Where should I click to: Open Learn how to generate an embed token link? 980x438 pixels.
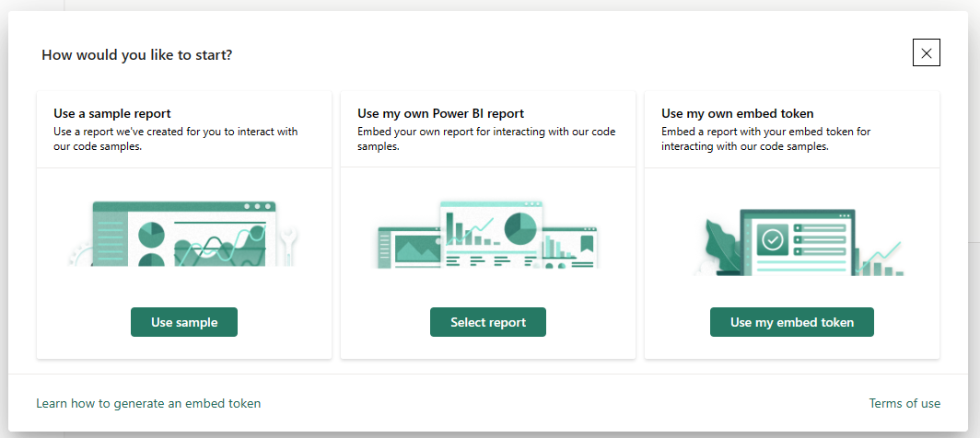[148, 404]
